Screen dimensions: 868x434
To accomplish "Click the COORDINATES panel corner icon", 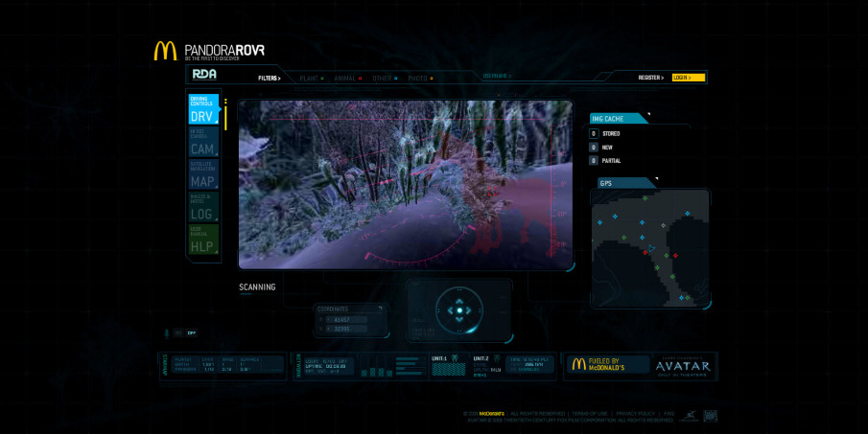I will 381,308.
